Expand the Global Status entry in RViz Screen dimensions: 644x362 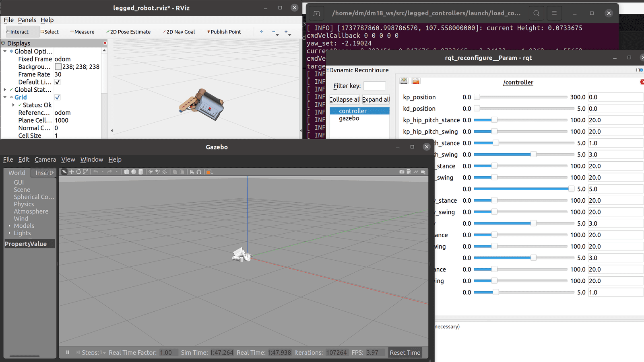(5, 90)
